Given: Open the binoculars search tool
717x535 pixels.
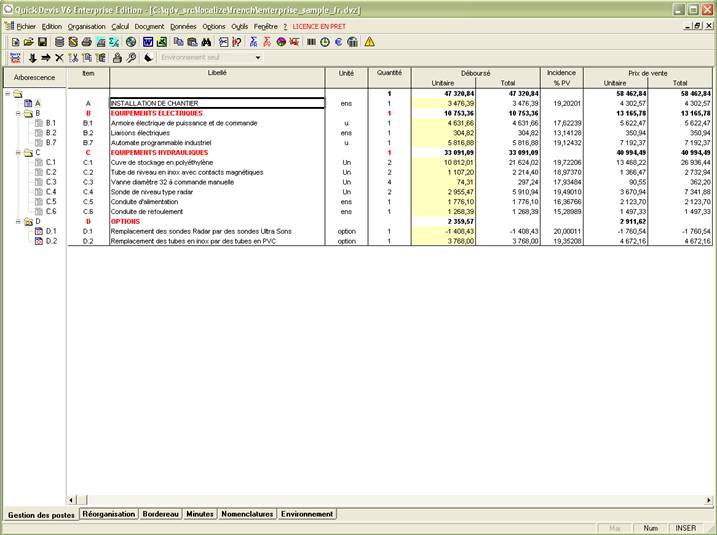Looking at the screenshot, I should tap(206, 42).
